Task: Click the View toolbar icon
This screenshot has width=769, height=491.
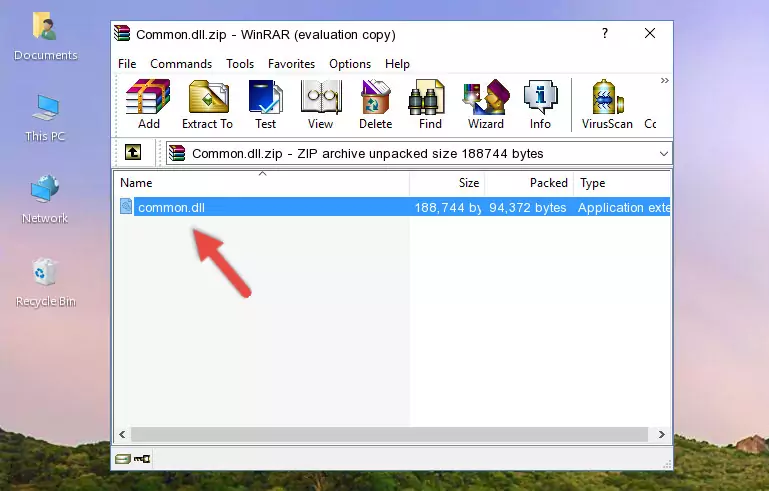Action: 321,104
